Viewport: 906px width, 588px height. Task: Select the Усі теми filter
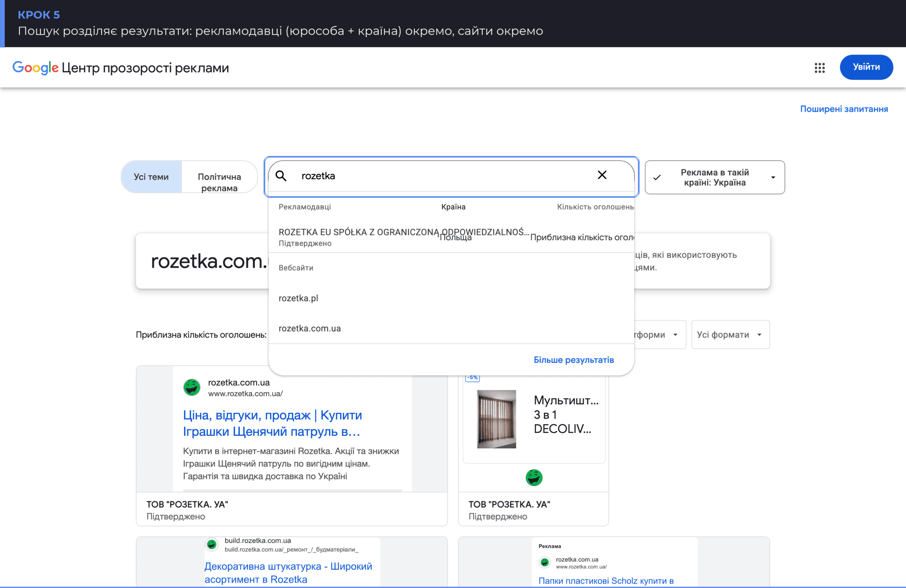(x=151, y=177)
